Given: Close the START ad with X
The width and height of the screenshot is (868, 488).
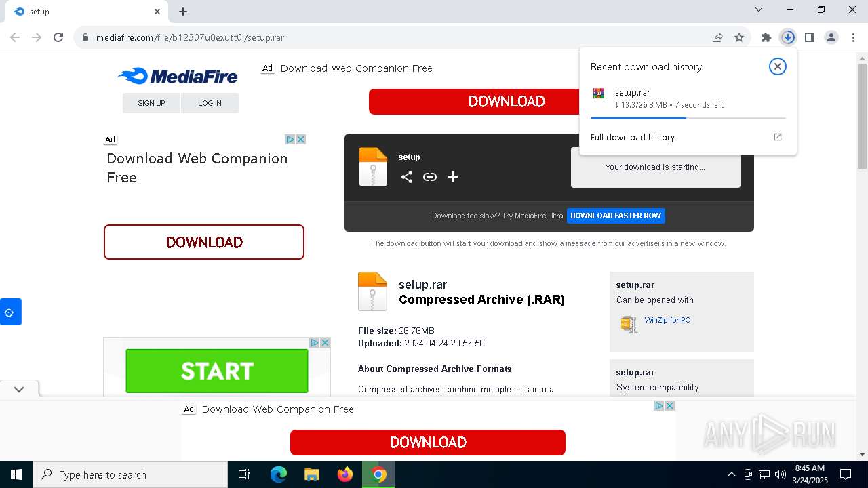Looking at the screenshot, I should [325, 342].
